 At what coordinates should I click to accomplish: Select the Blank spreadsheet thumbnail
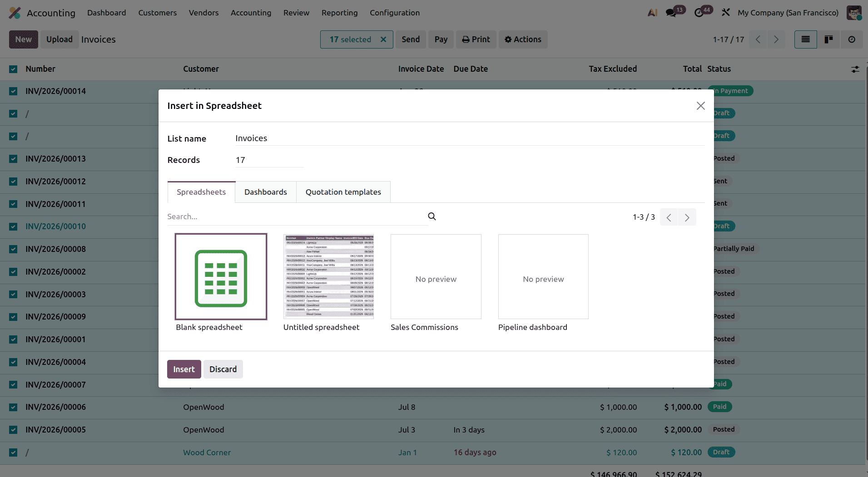click(x=221, y=276)
